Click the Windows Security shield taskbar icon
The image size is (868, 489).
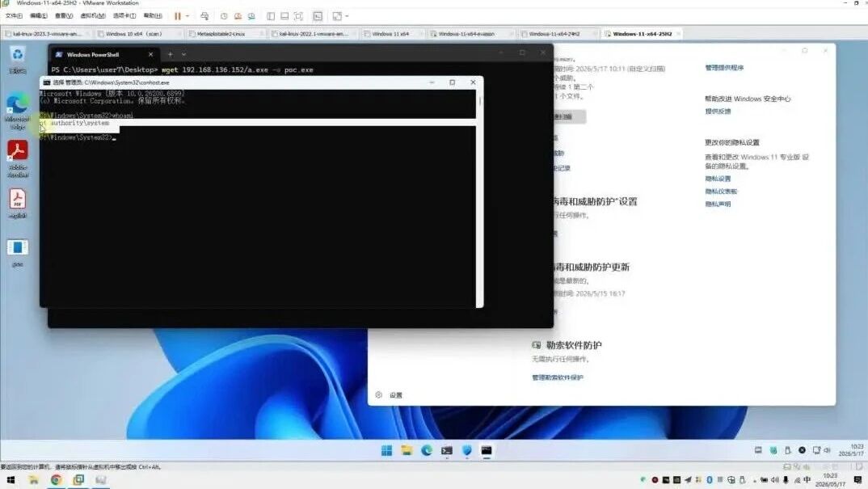click(x=466, y=451)
